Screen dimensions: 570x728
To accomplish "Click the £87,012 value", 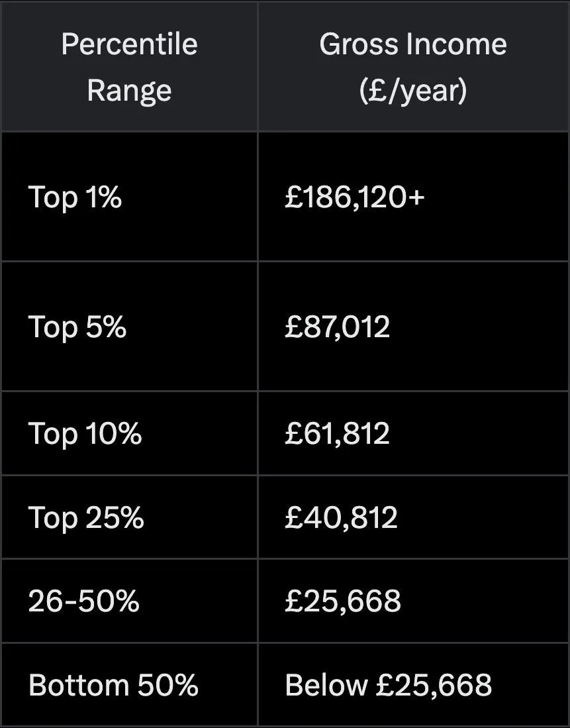I will (x=338, y=327).
